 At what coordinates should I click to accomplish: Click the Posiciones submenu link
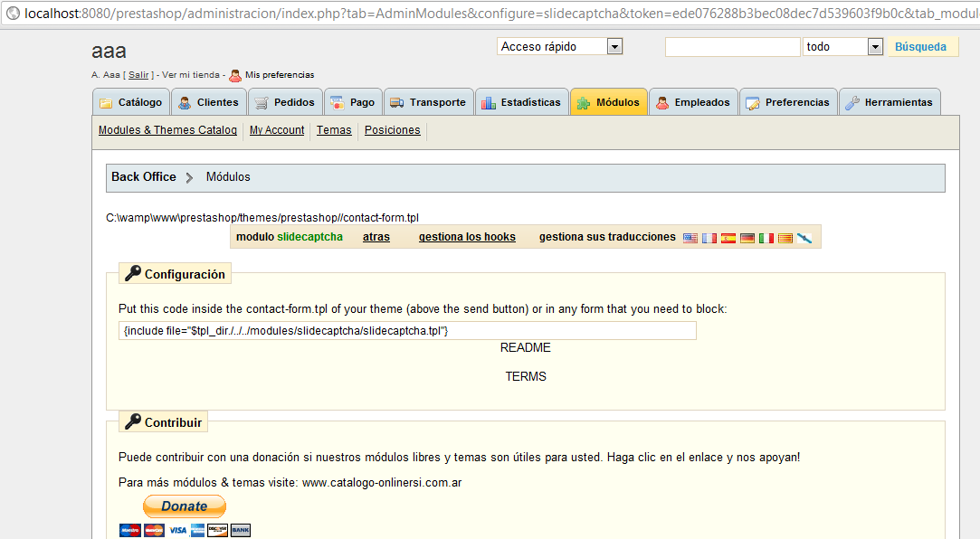(392, 130)
